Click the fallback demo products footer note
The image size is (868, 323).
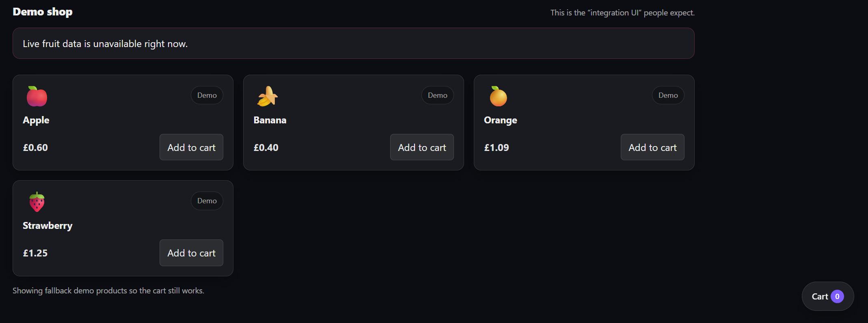(108, 291)
